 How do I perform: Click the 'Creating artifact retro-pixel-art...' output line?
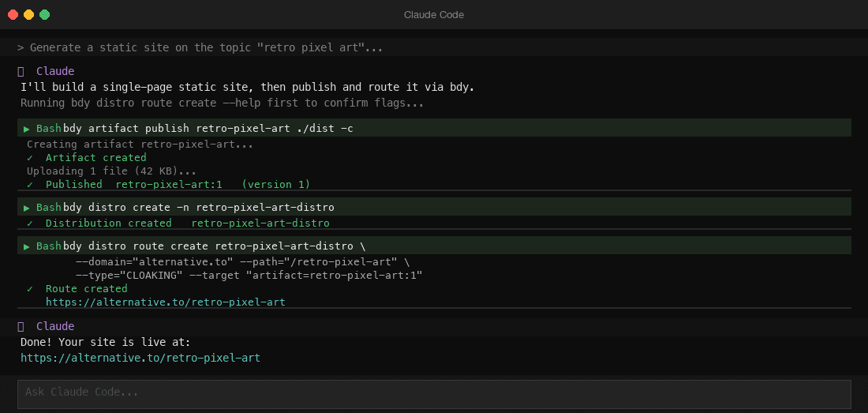(140, 145)
